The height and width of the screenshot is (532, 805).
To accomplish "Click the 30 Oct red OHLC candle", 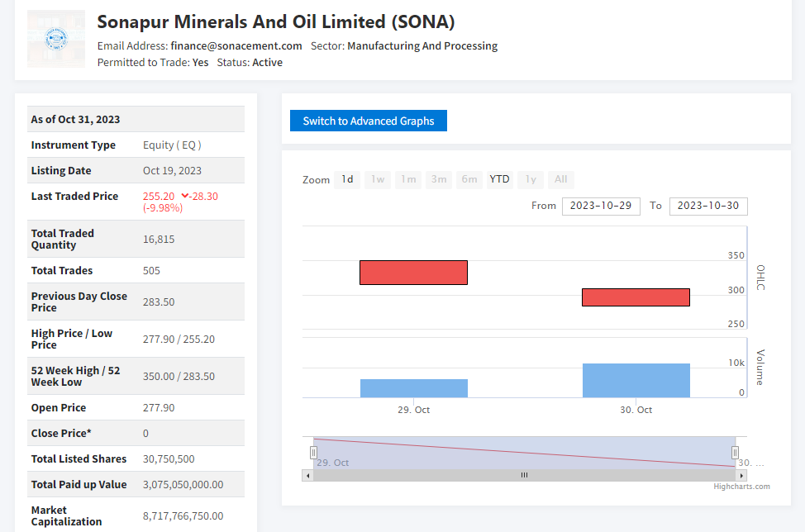I will [636, 297].
